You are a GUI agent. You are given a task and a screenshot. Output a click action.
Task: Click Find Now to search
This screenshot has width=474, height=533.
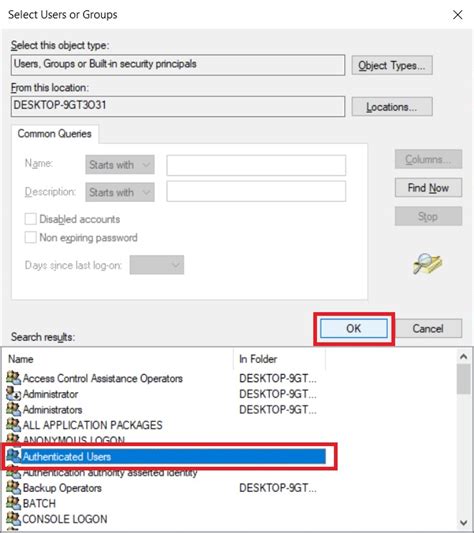[428, 188]
